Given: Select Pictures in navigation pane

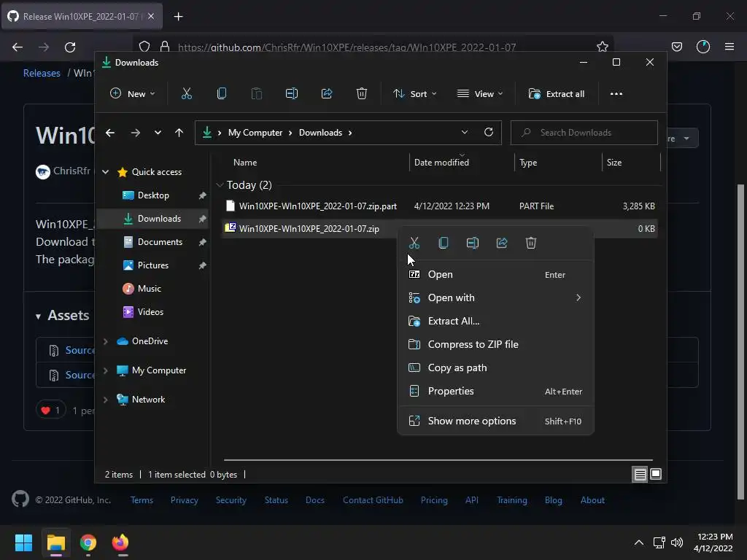Looking at the screenshot, I should [x=152, y=265].
